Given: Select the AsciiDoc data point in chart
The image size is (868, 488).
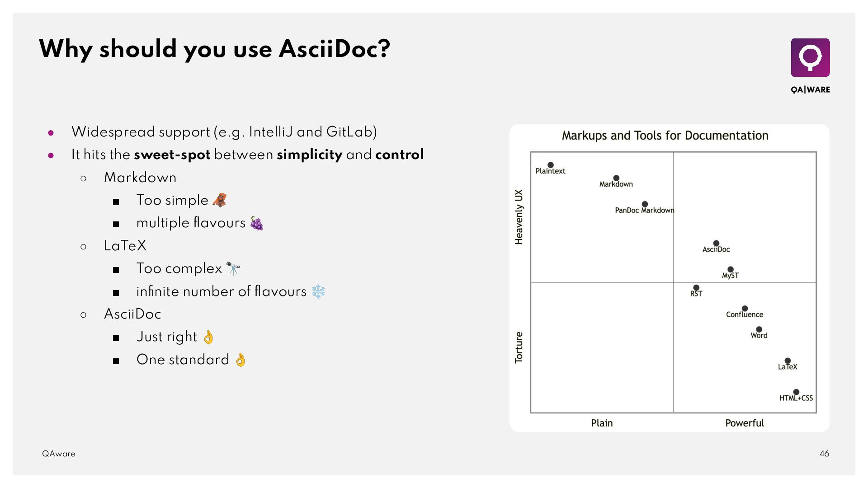Looking at the screenshot, I should click(716, 244).
